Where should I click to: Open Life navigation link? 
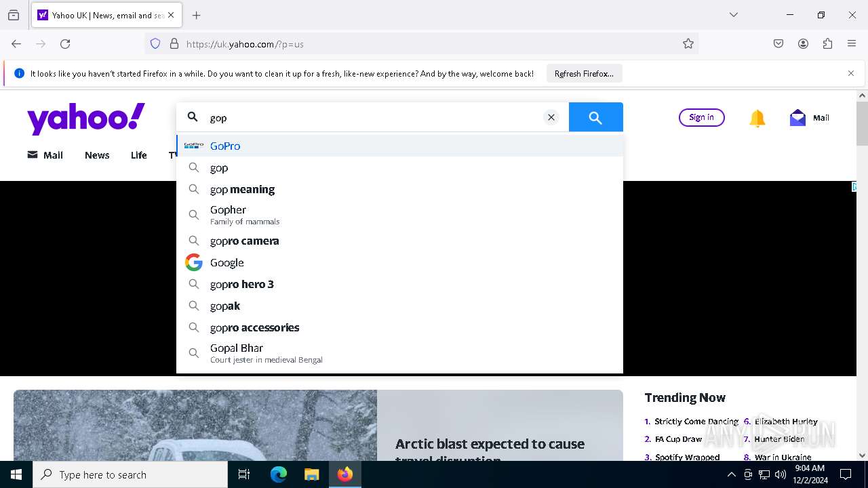click(138, 155)
